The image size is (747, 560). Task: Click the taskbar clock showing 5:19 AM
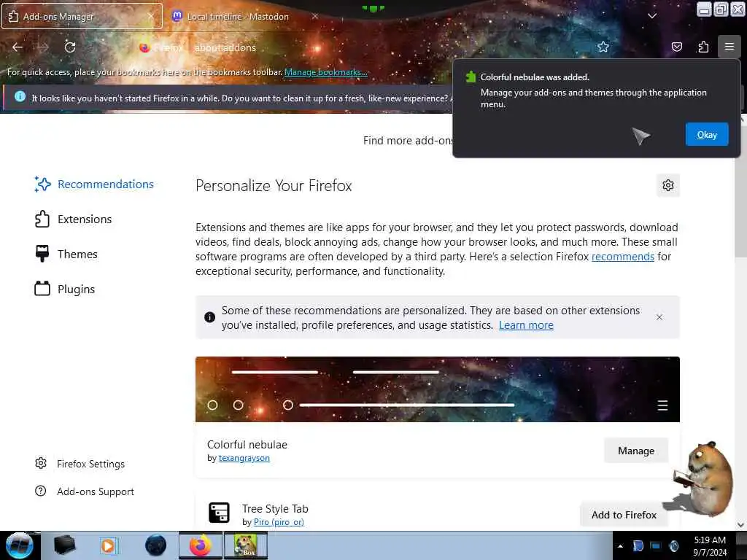click(710, 545)
